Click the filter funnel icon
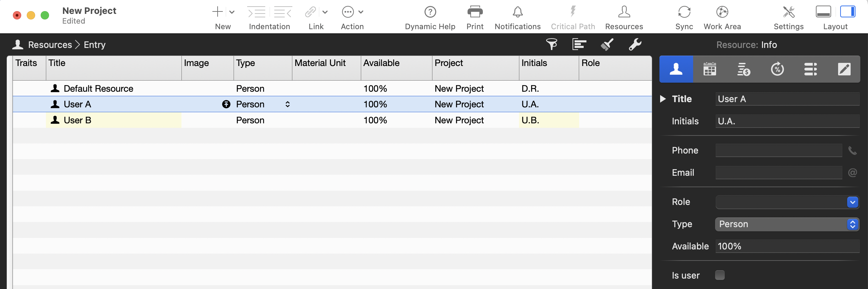Viewport: 868px width, 289px height. pos(551,44)
